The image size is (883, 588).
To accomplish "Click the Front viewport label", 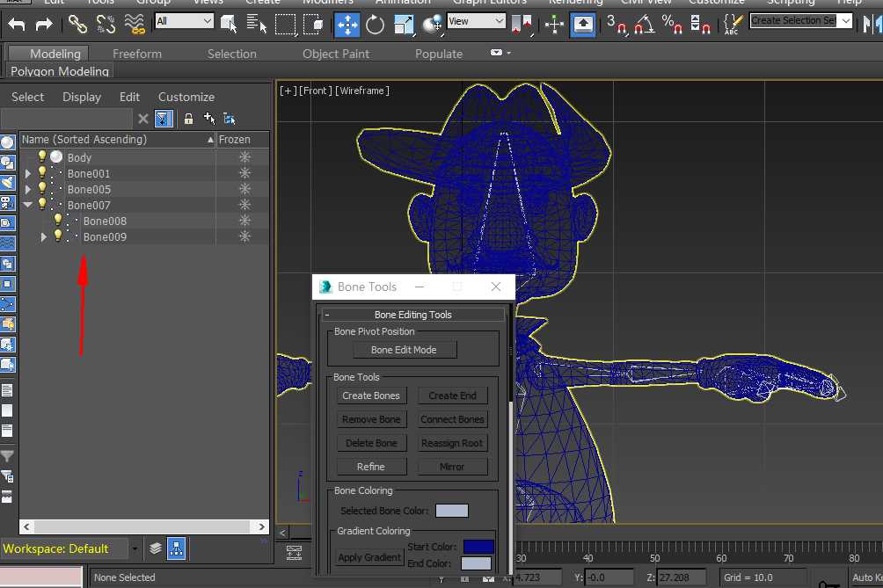I will point(318,91).
